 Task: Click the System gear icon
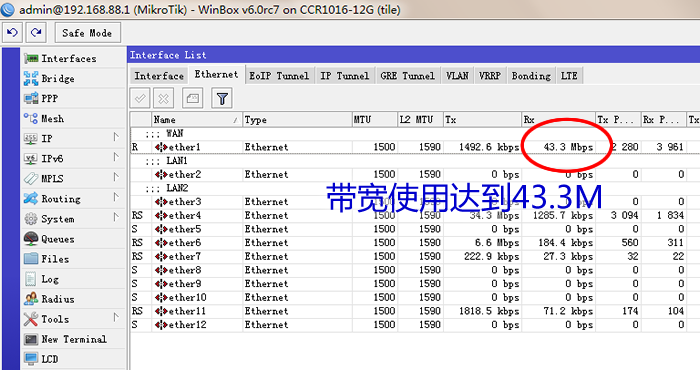pos(31,219)
